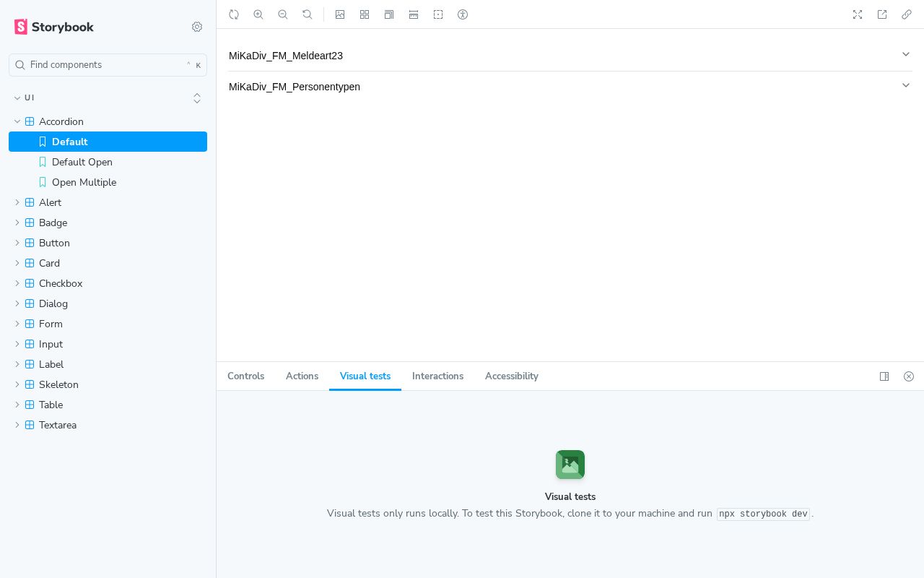Click the Storybook logo

(54, 27)
